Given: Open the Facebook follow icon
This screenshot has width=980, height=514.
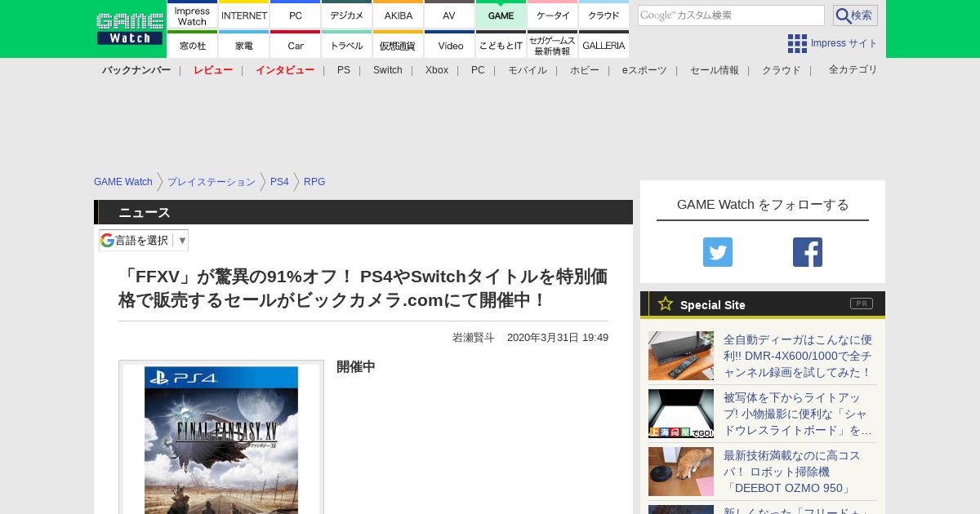Looking at the screenshot, I should (x=808, y=252).
